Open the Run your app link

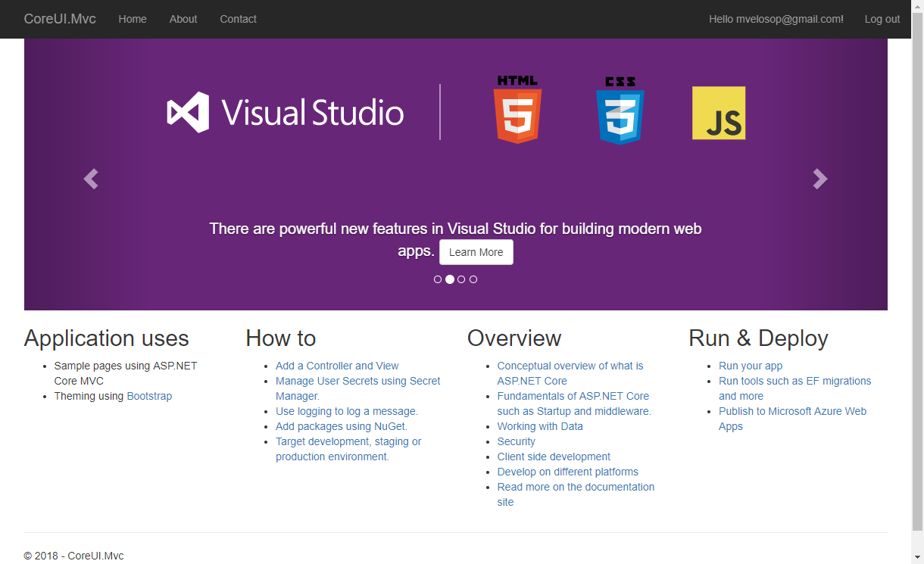click(751, 366)
